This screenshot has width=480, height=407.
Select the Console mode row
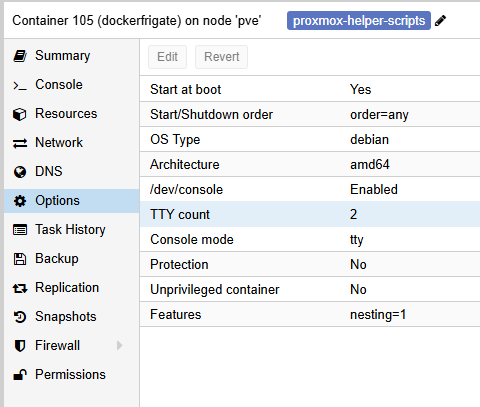pyautogui.click(x=310, y=239)
